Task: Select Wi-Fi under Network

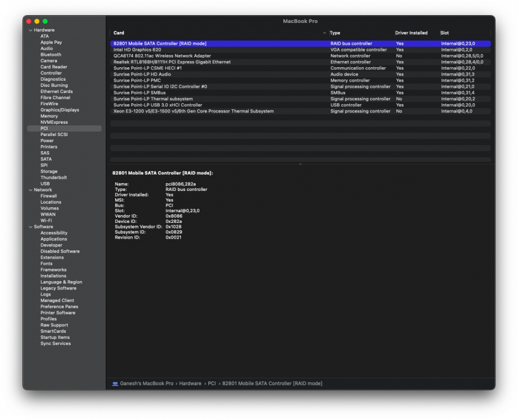Action: pos(46,221)
